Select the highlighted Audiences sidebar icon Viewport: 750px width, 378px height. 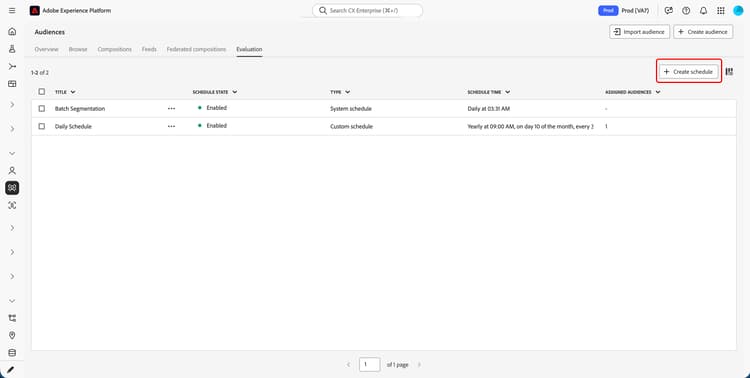(x=12, y=188)
